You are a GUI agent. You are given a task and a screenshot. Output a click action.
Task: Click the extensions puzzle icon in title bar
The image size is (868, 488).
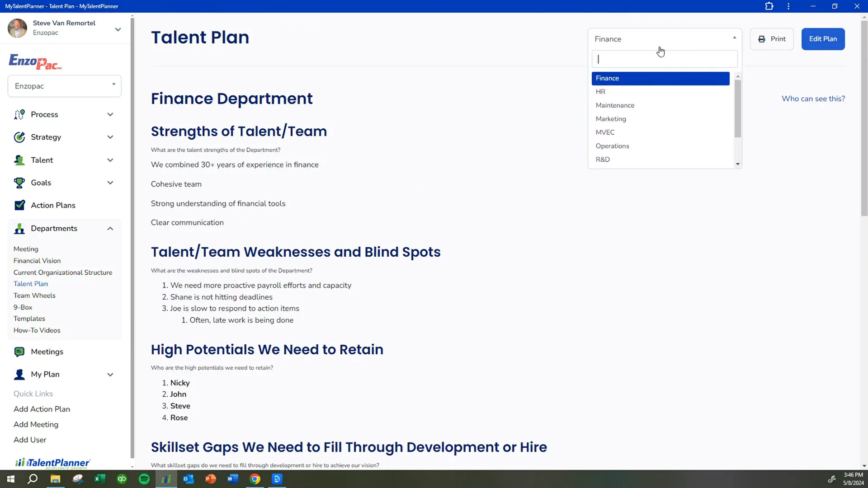(x=769, y=6)
